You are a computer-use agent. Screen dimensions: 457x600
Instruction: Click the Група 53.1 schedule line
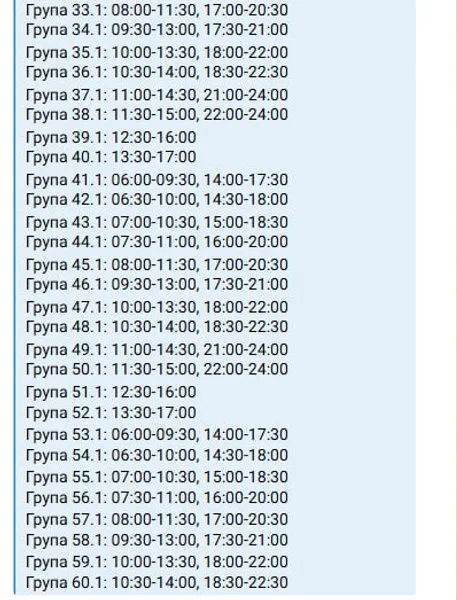[x=157, y=435]
